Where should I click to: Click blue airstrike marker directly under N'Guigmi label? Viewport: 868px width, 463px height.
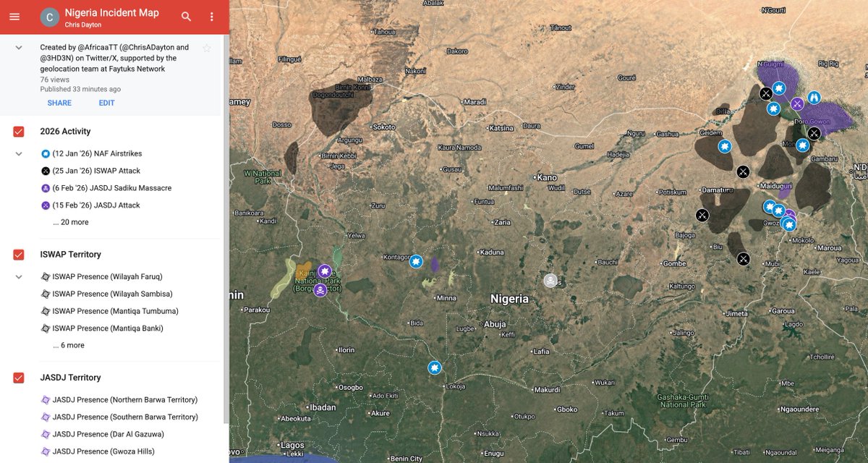click(779, 88)
